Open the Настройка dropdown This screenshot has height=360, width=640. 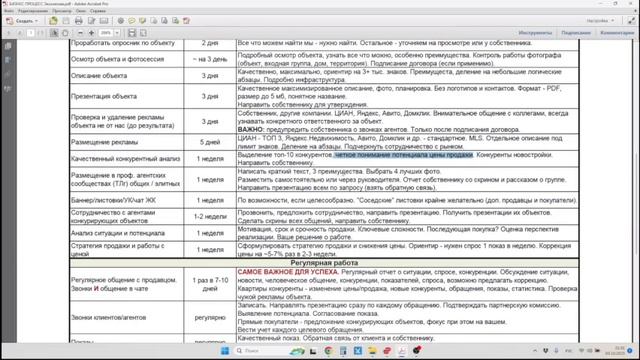[x=600, y=21]
